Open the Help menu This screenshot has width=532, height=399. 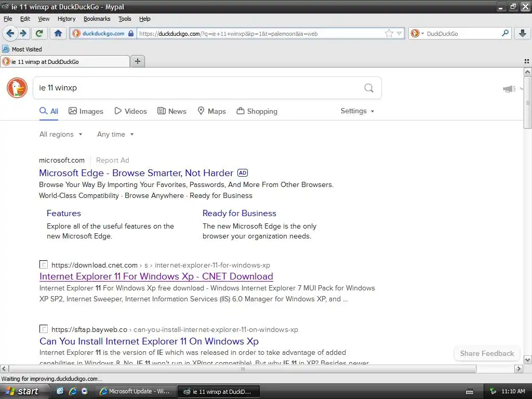(x=144, y=19)
